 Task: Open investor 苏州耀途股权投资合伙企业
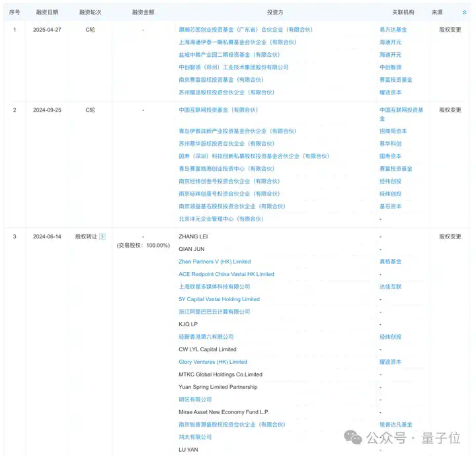point(227,92)
